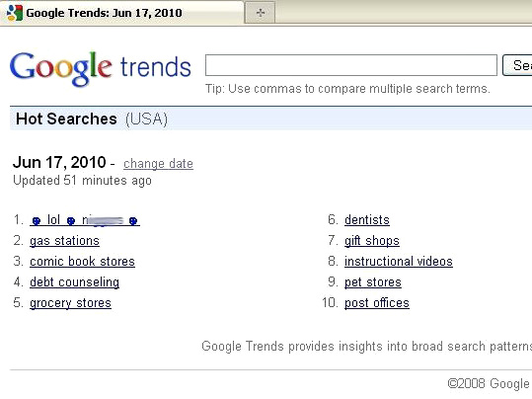Click the last smiley icon in top hot search
The height and width of the screenshot is (399, 532).
(133, 221)
